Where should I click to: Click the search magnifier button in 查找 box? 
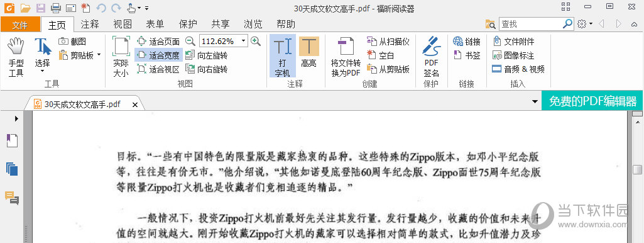[x=567, y=24]
